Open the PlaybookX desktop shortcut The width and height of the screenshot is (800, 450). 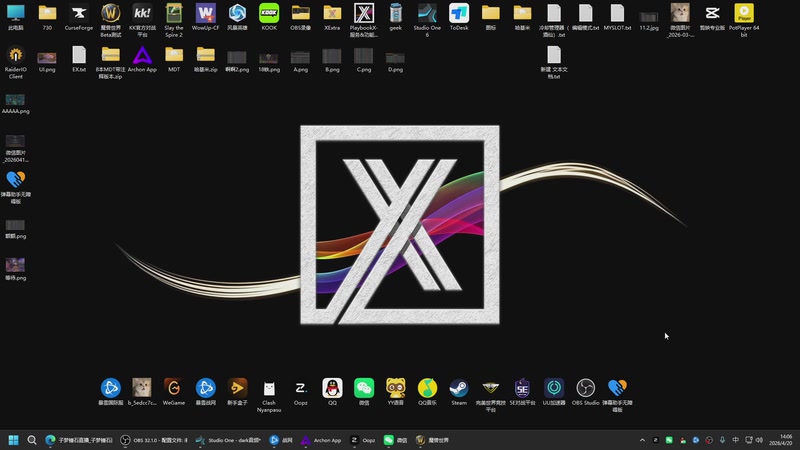coord(364,20)
